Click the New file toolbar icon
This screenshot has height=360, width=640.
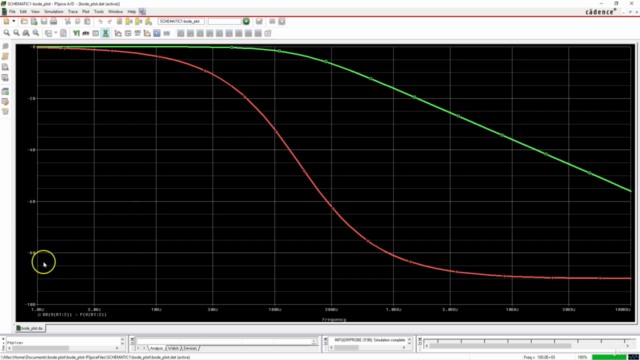(x=7, y=21)
